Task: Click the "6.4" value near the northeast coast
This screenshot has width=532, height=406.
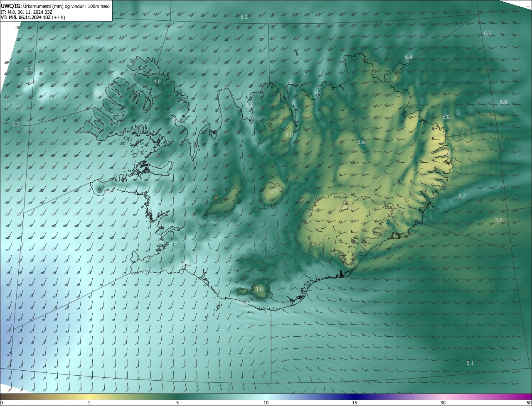Action: [x=409, y=57]
